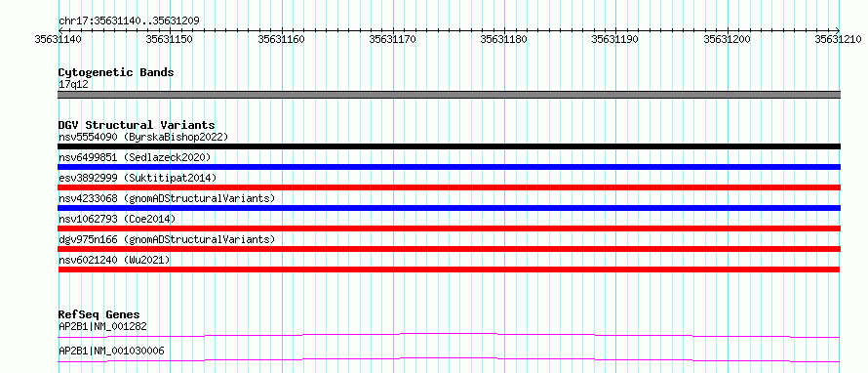Click ruler position 35631180
This screenshot has width=868, height=373.
pos(505,39)
